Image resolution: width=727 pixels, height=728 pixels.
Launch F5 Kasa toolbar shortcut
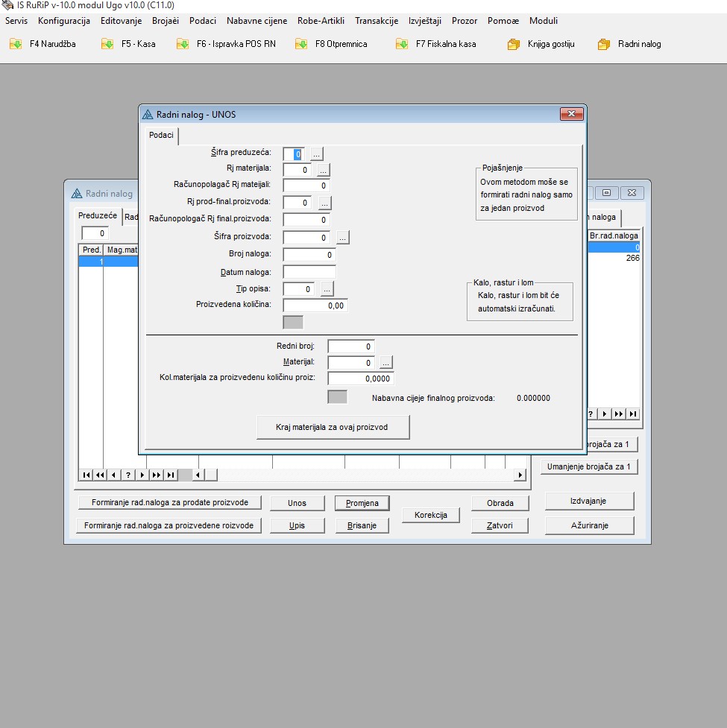[128, 44]
